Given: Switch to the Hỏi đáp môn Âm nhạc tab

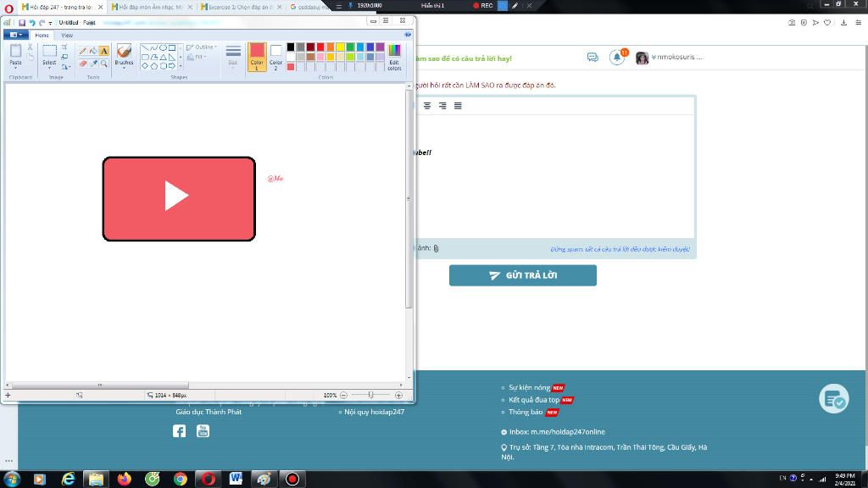Looking at the screenshot, I should [x=152, y=7].
